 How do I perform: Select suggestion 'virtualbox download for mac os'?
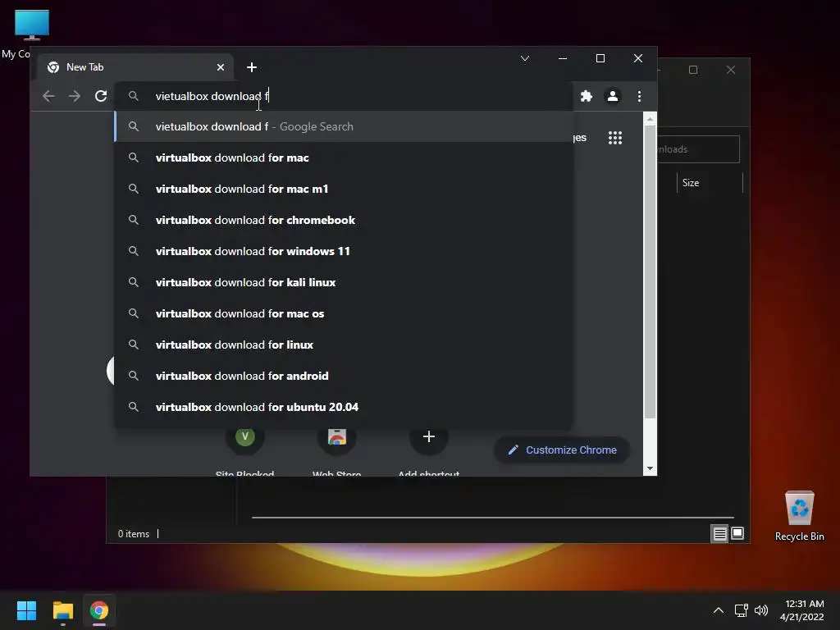click(x=344, y=313)
